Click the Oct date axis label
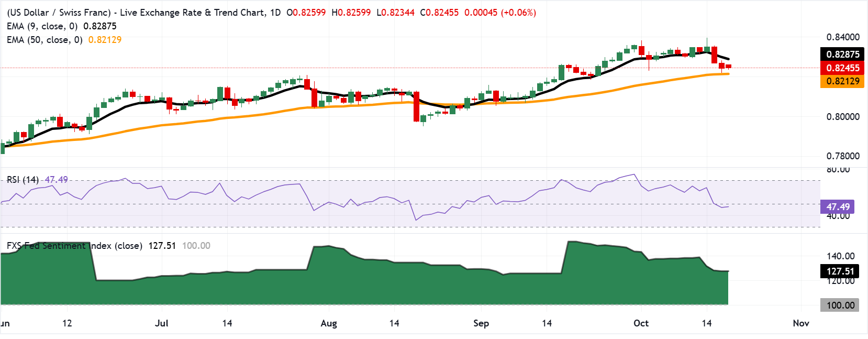This screenshot has width=868, height=339. pos(641,323)
